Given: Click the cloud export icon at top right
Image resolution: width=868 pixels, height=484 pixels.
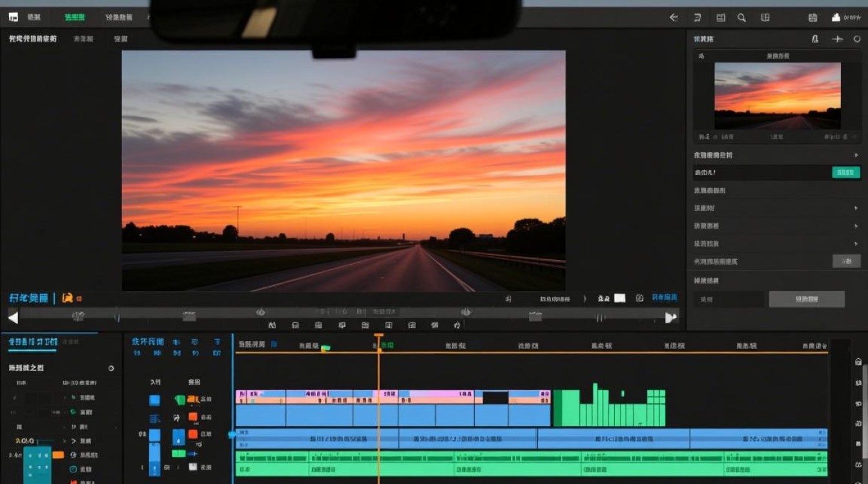Looking at the screenshot, I should pyautogui.click(x=836, y=17).
